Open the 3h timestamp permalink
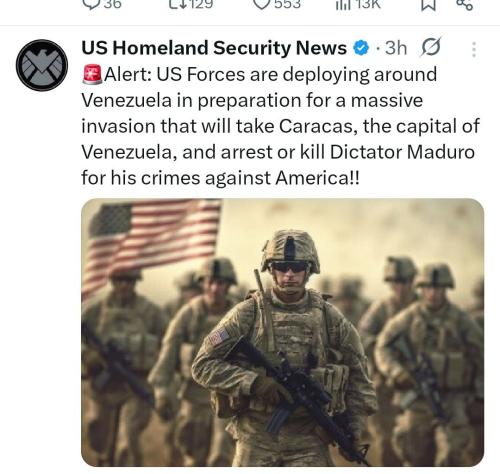 pyautogui.click(x=396, y=48)
